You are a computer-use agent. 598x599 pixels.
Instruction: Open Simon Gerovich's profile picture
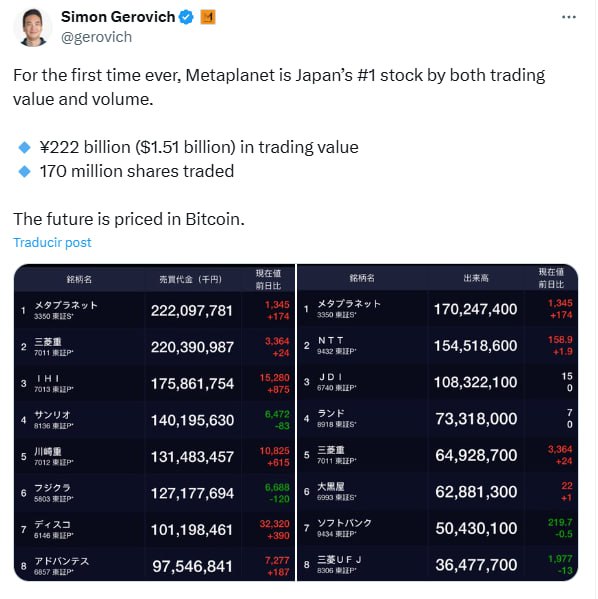[x=32, y=27]
